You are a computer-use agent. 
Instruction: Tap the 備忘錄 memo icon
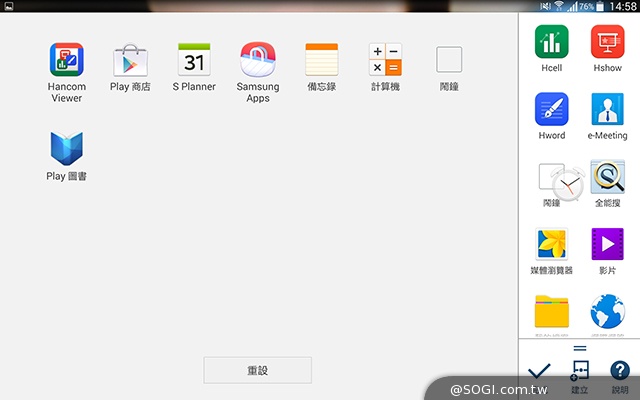322,60
